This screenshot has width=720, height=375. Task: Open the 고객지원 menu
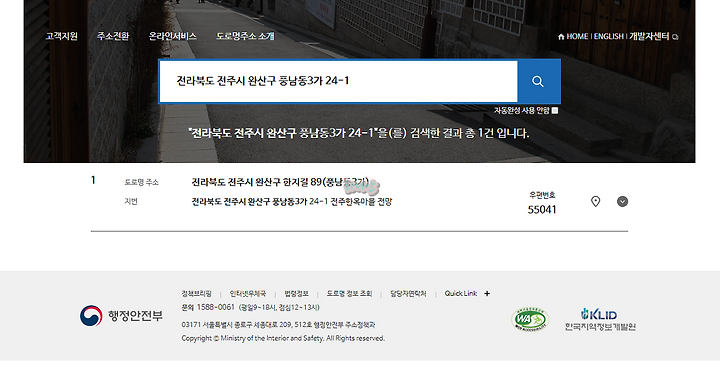click(62, 36)
